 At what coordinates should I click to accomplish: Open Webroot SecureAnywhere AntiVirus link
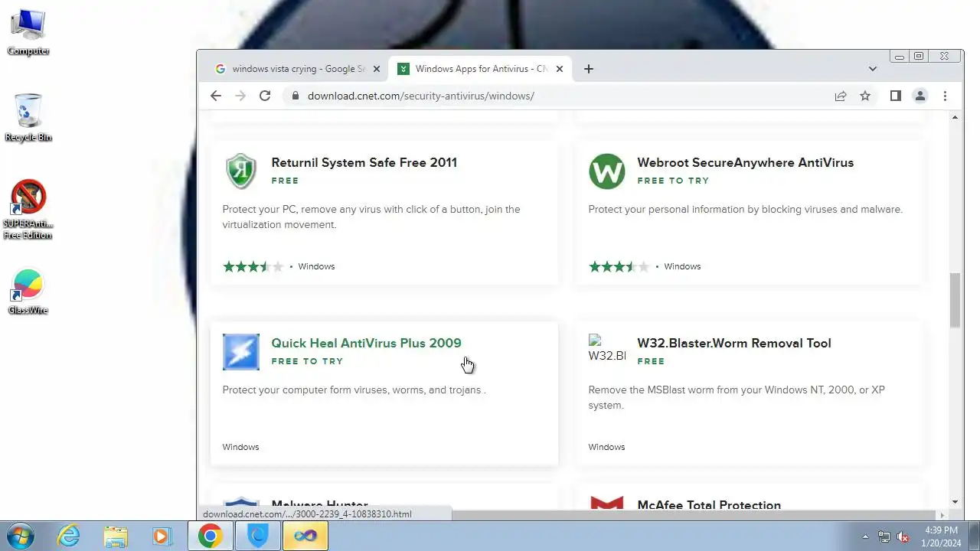coord(745,162)
